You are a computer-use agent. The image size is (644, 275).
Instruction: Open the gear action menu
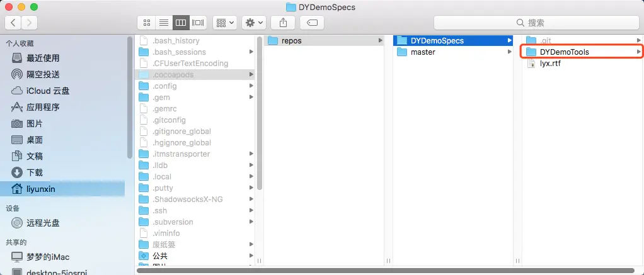click(254, 23)
